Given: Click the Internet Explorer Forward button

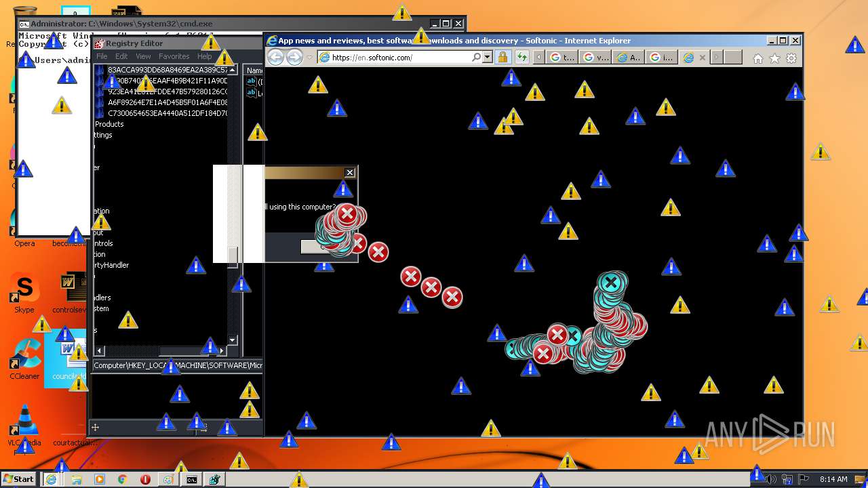Looking at the screenshot, I should [x=294, y=57].
